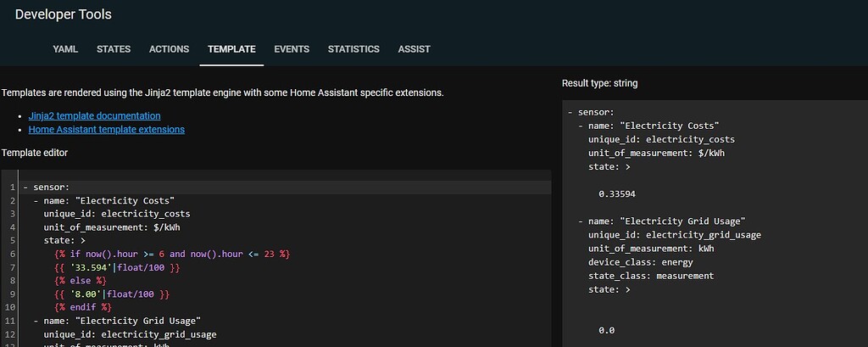Open the Jinja2 template documentation link

point(94,115)
